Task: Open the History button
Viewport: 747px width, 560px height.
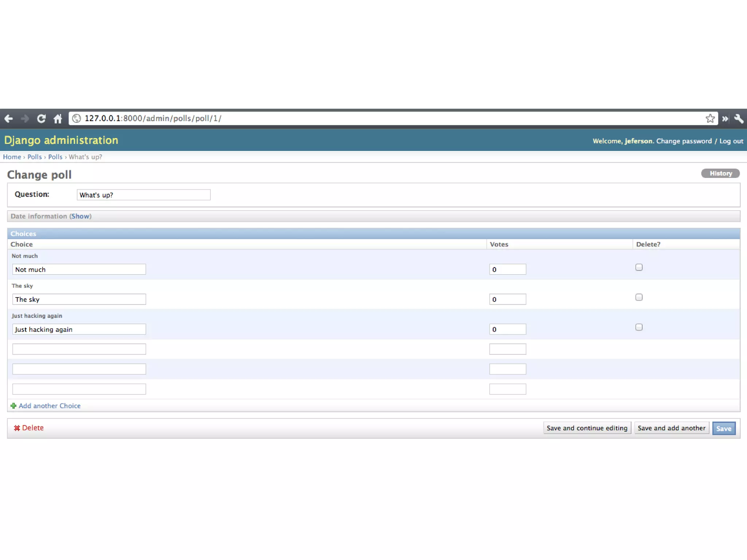Action: 720,174
